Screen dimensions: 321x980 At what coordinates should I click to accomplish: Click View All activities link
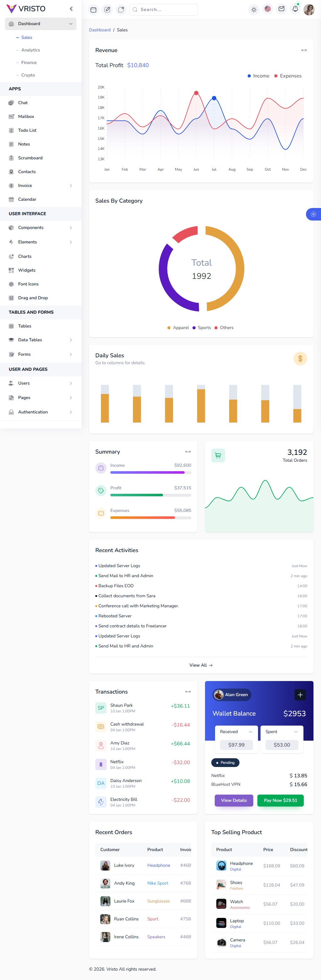(201, 665)
